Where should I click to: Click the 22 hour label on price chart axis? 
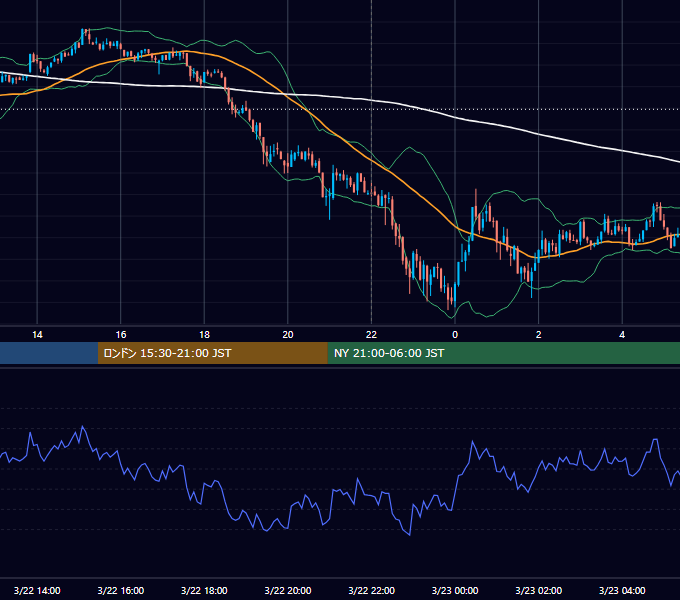pyautogui.click(x=371, y=335)
